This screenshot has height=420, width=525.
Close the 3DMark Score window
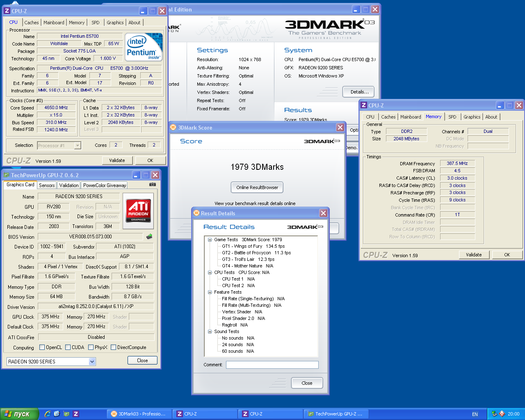pos(340,128)
